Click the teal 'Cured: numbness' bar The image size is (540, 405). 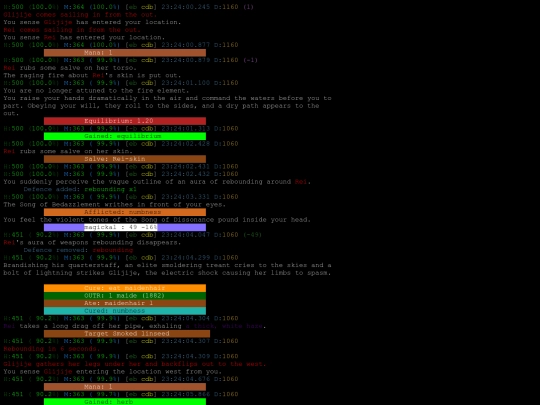point(125,311)
